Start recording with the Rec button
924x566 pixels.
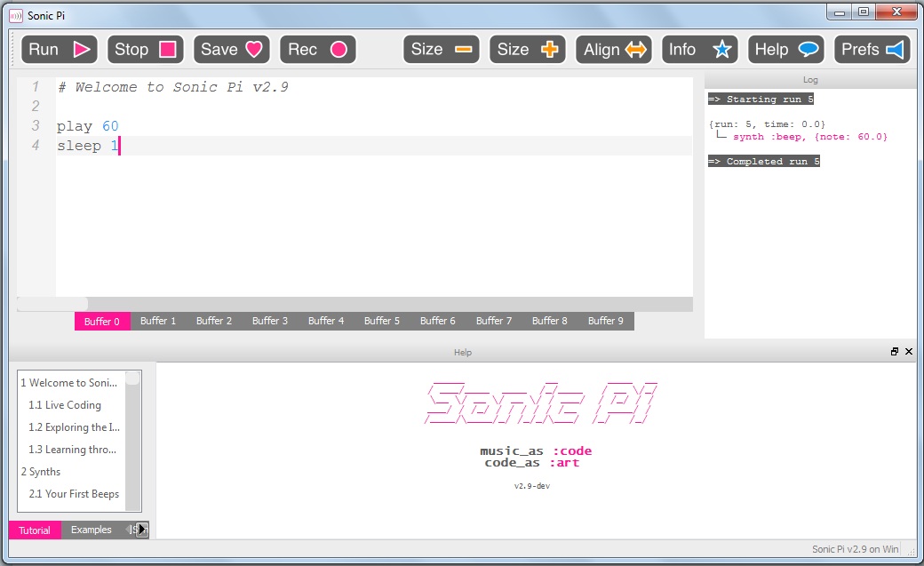[x=318, y=50]
